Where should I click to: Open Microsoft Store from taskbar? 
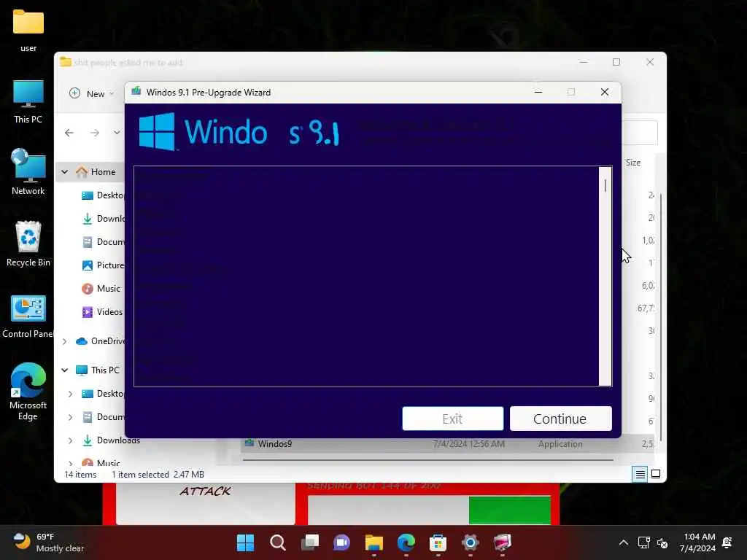438,542
